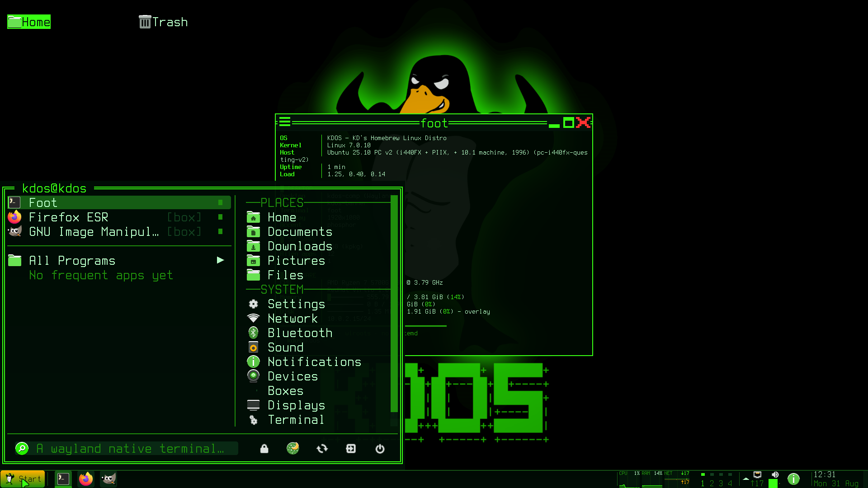The width and height of the screenshot is (868, 488).
Task: Open GIMP from the taskbar
Action: 108,479
